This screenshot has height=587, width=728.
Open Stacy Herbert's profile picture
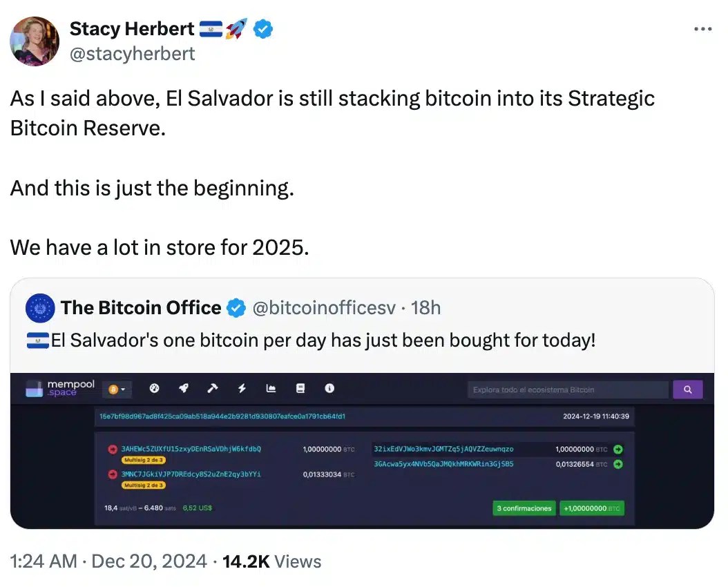35,41
